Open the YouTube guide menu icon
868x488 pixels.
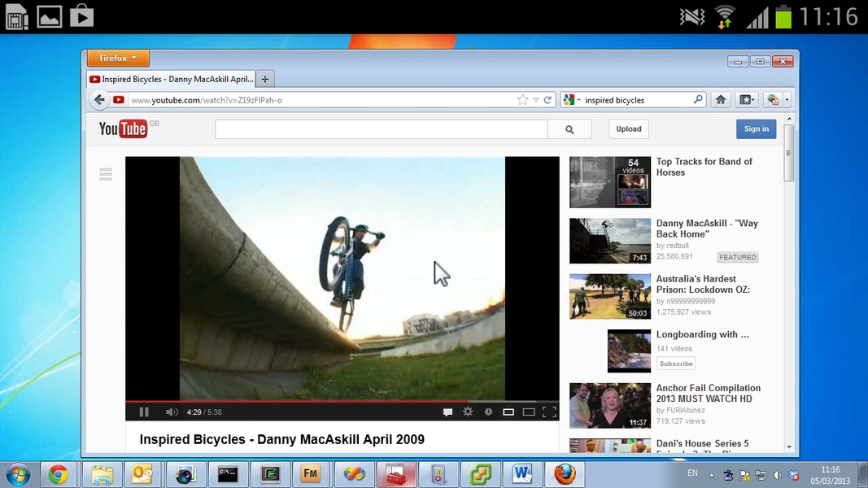106,174
